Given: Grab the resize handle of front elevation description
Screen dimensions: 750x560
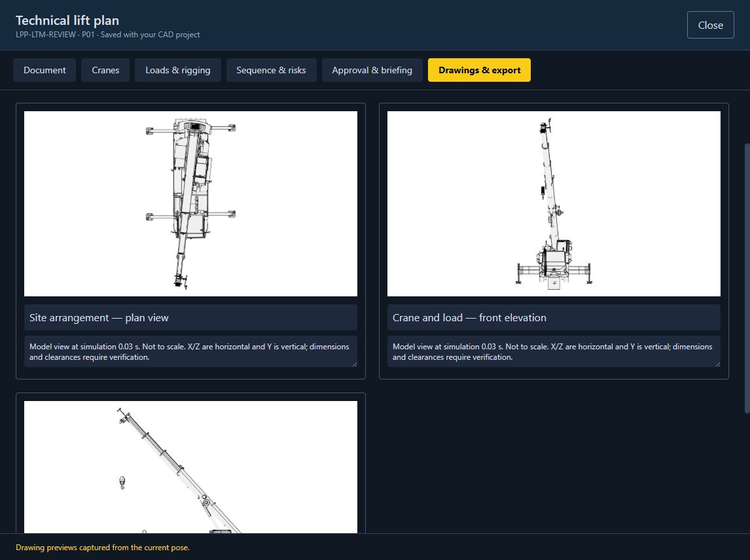Looking at the screenshot, I should pos(717,364).
